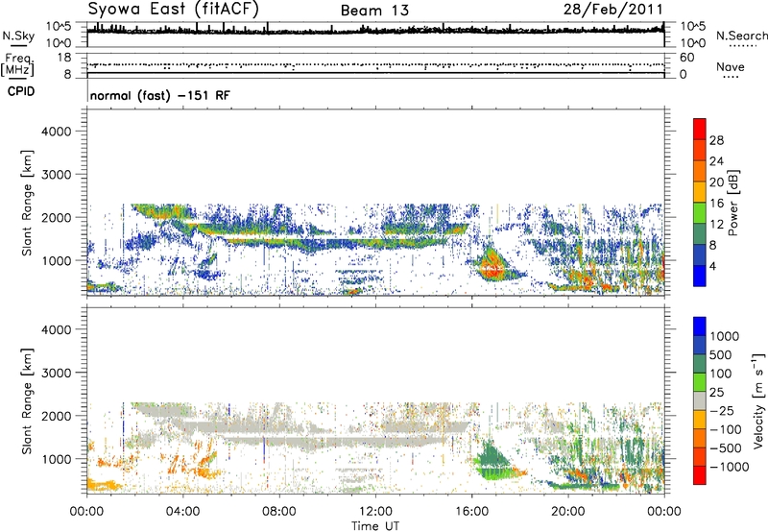Click the "Nave" legend label
Image resolution: width=768 pixels, height=532 pixels.
click(x=731, y=66)
